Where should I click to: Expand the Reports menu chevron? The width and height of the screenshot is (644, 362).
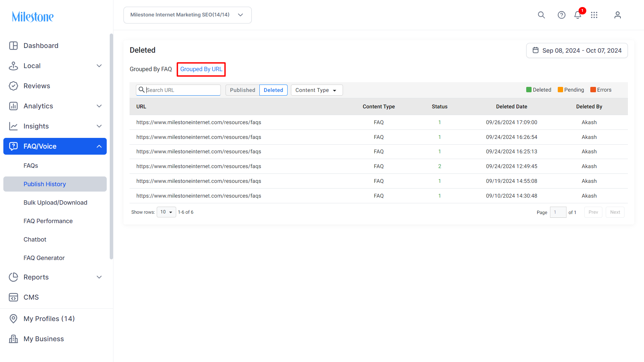click(x=99, y=277)
